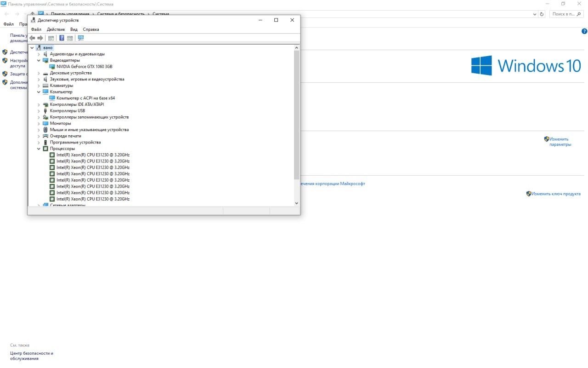Click the Control Panel search field
The height and width of the screenshot is (368, 588).
[567, 14]
